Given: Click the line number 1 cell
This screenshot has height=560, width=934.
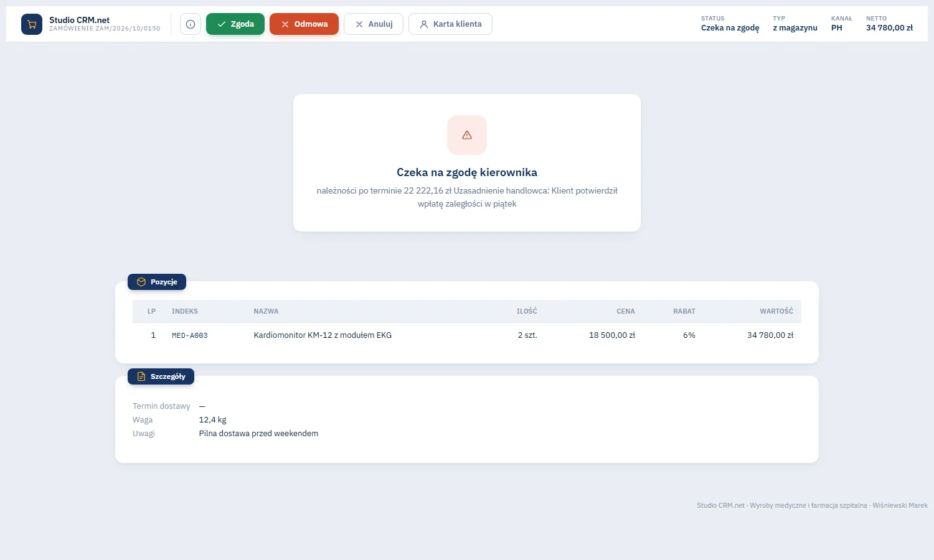Looking at the screenshot, I should pos(153,335).
